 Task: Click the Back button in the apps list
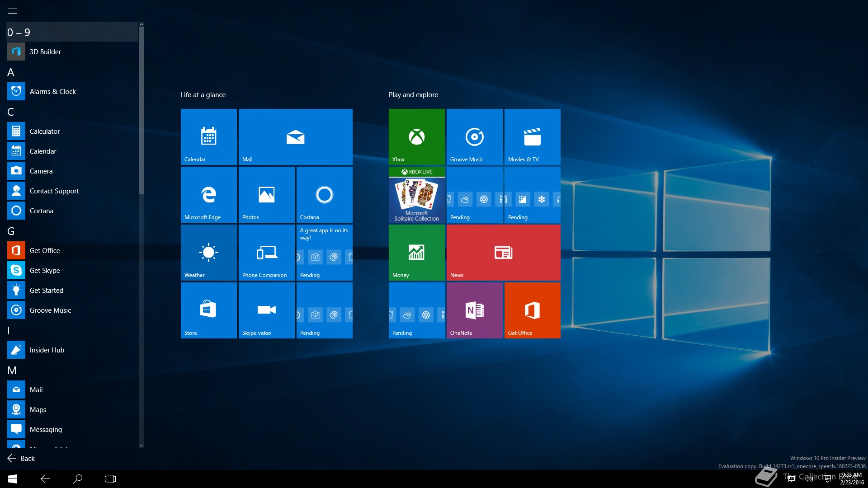[x=21, y=458]
